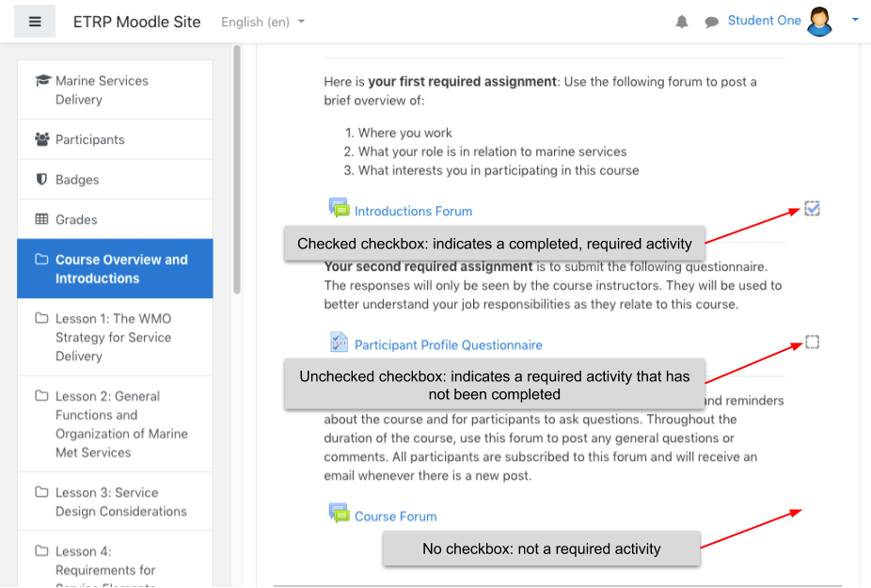The height and width of the screenshot is (588, 871).
Task: Click the Badges shield icon
Action: [41, 179]
